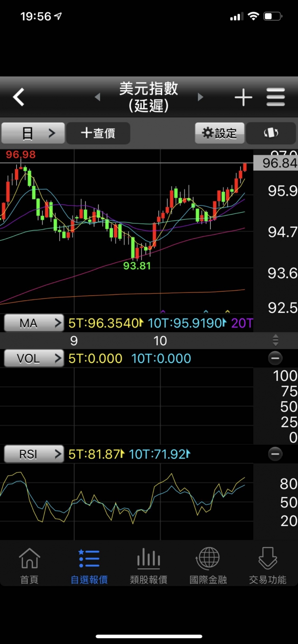The width and height of the screenshot is (298, 644).
Task: Tap the chart resize up-down arrows
Action: 276,341
